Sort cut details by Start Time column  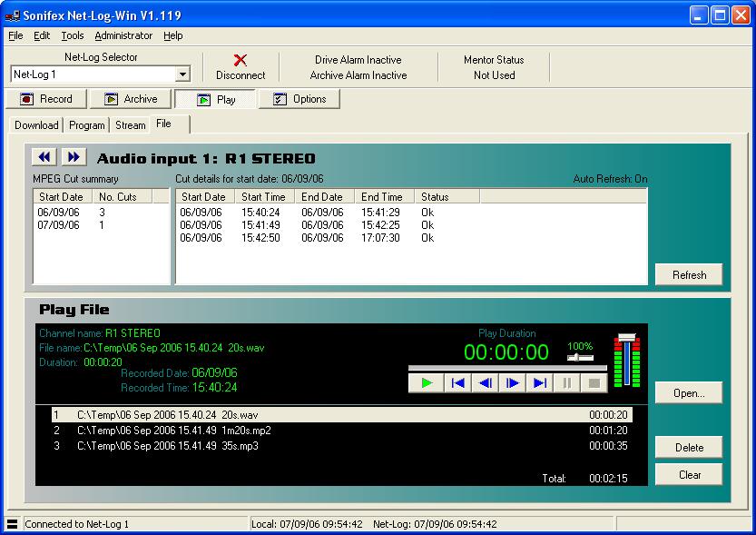click(x=265, y=197)
